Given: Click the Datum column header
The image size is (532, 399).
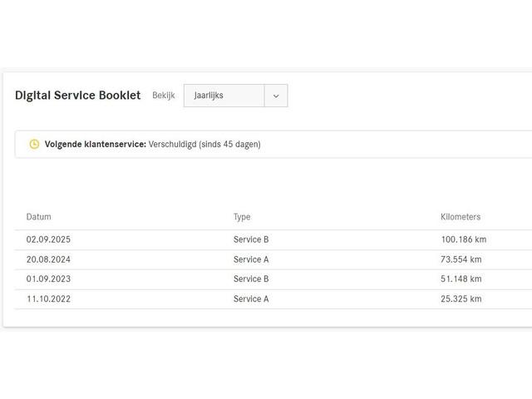Looking at the screenshot, I should (x=39, y=217).
